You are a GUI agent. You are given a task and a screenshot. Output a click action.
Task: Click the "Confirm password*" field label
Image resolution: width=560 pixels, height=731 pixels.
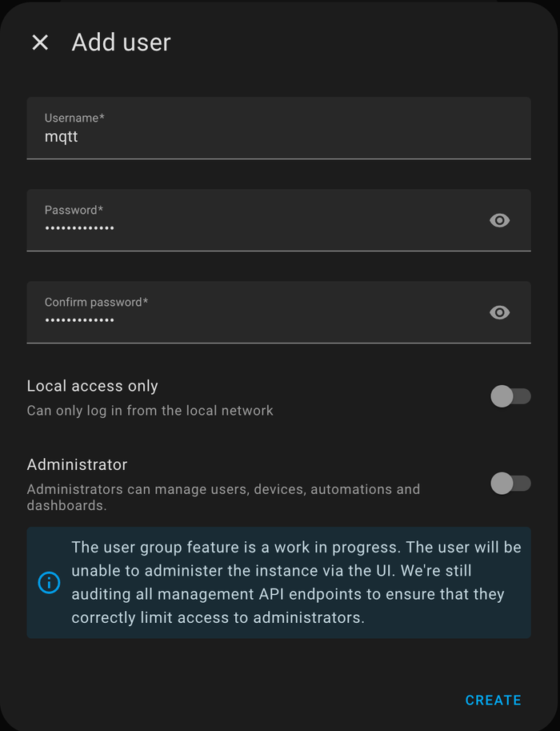click(x=96, y=302)
